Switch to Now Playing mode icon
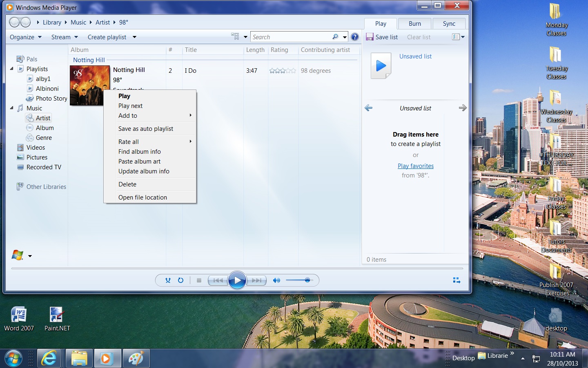 click(x=457, y=280)
